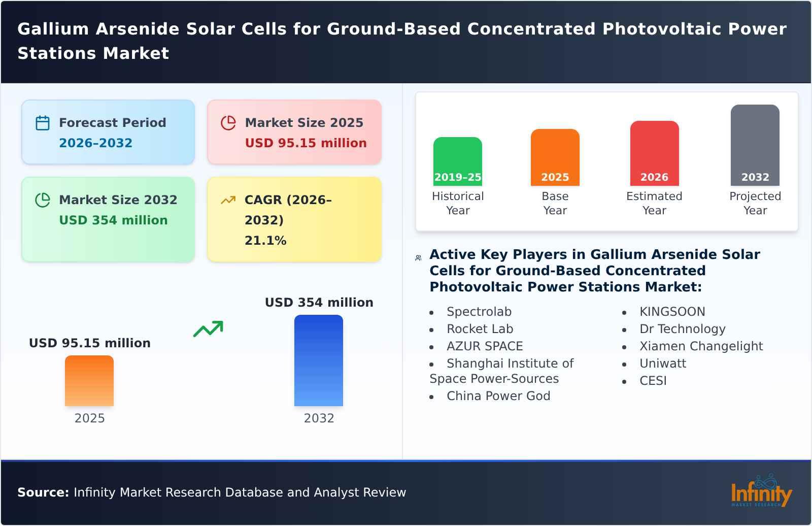This screenshot has width=812, height=526.
Task: Select 'Uniwatt' in the players list
Action: [663, 364]
